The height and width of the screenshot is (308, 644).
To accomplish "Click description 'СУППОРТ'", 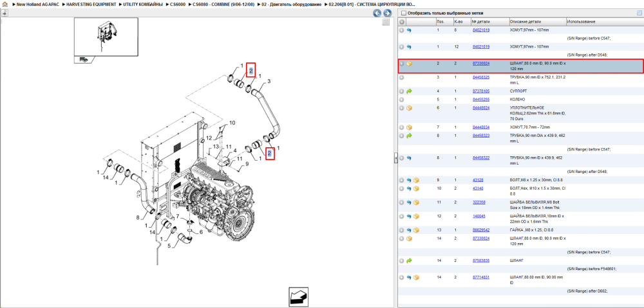I will [x=518, y=91].
